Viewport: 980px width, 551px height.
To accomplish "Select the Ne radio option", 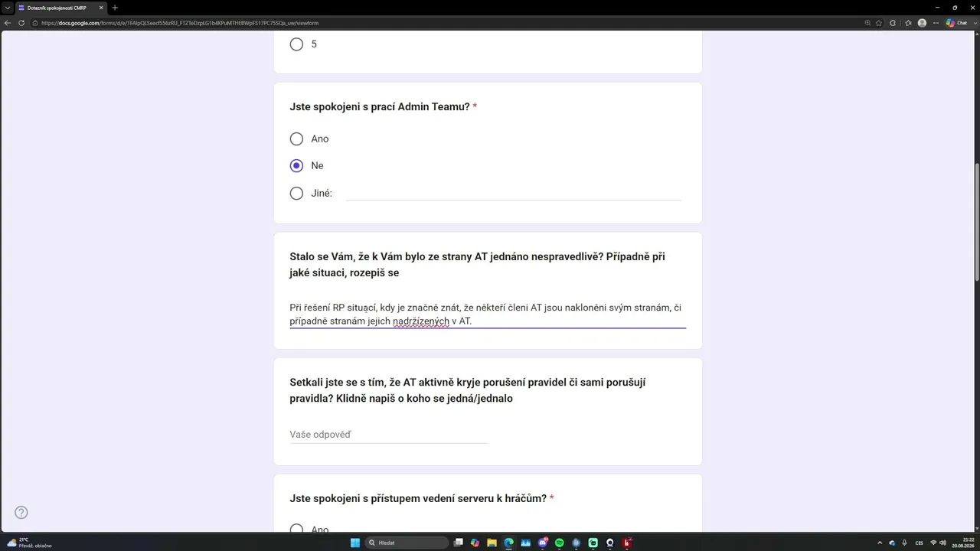I will coord(296,165).
